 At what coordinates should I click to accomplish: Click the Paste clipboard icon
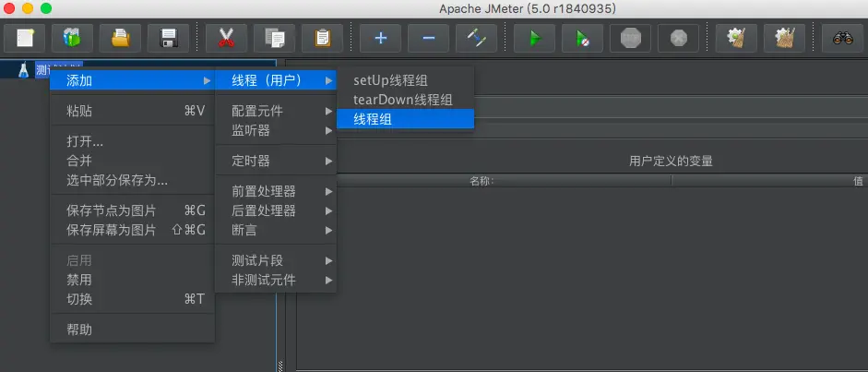pyautogui.click(x=322, y=38)
